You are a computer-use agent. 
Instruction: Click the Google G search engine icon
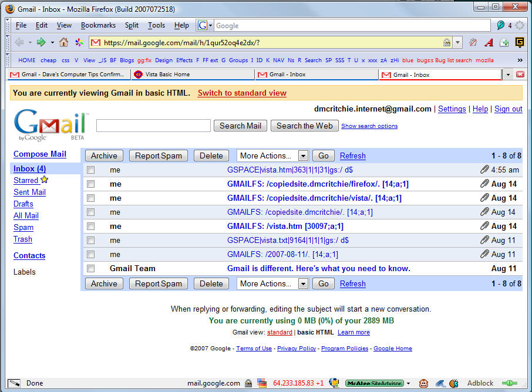[203, 25]
